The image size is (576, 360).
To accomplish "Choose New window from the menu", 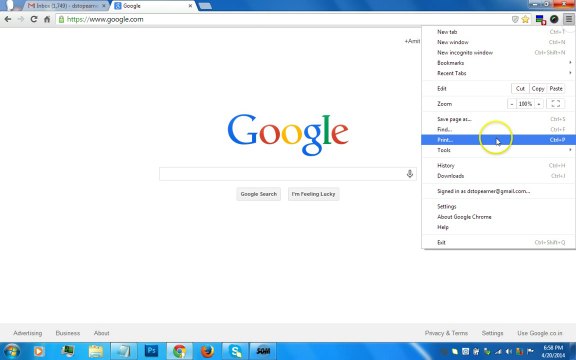I will pos(498,42).
